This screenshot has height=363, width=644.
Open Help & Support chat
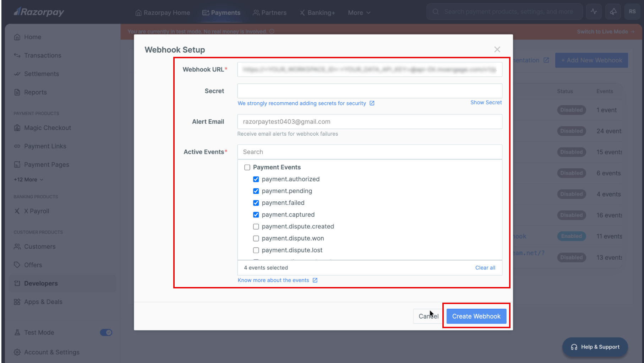point(595,347)
